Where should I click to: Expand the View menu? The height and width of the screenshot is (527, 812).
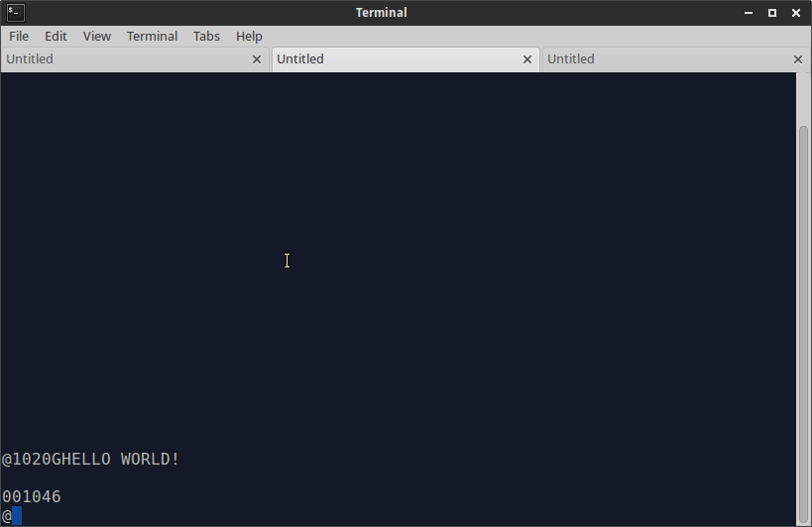[x=96, y=36]
